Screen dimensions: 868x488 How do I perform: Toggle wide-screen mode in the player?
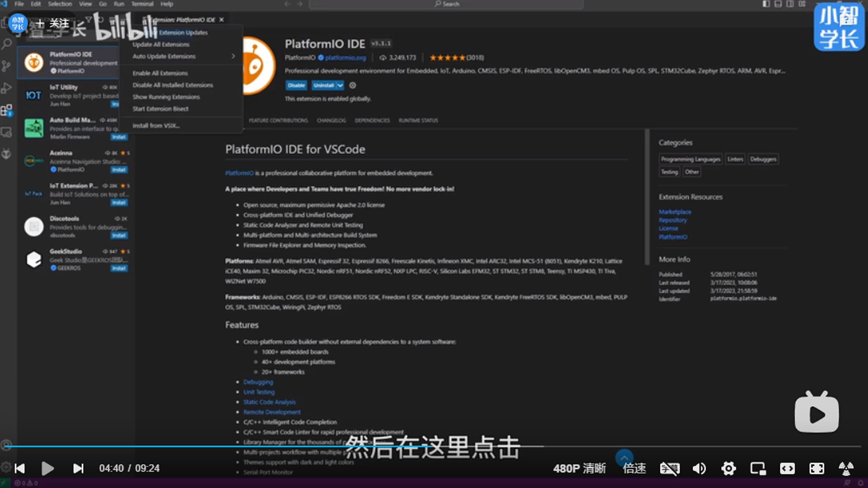787,469
